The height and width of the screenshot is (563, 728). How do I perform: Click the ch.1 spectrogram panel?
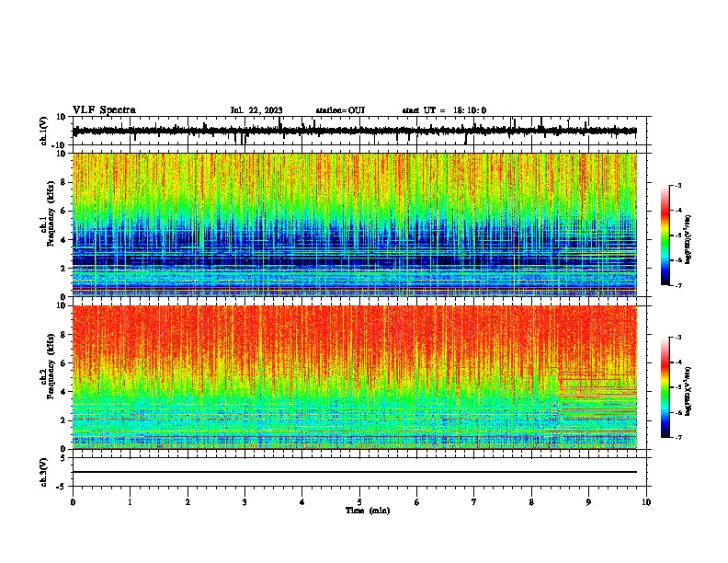pos(354,224)
